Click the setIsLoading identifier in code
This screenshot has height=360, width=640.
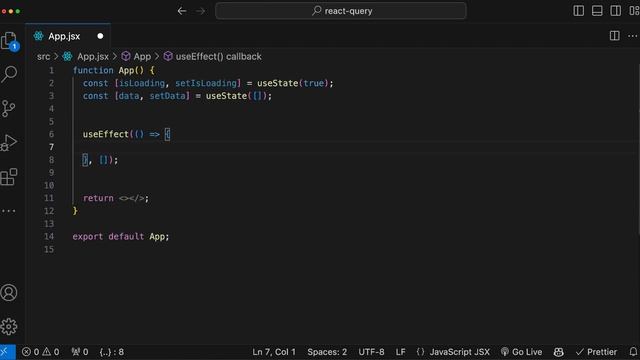[206, 83]
